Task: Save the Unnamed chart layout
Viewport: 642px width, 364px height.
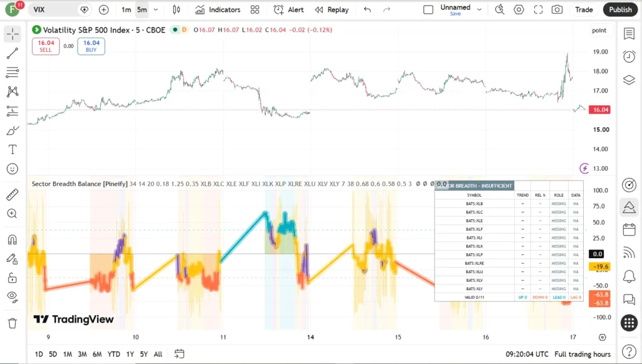Action: 455,14
